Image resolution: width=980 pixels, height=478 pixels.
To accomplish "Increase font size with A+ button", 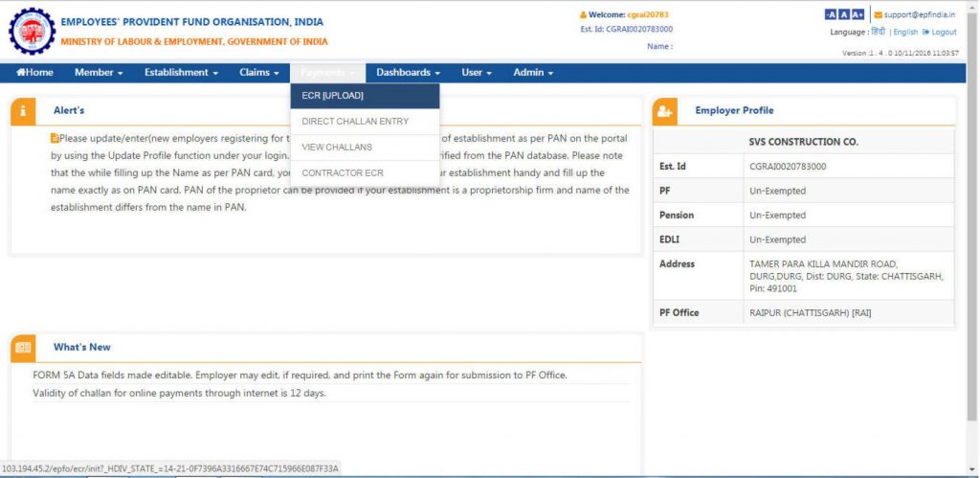I will click(x=857, y=15).
